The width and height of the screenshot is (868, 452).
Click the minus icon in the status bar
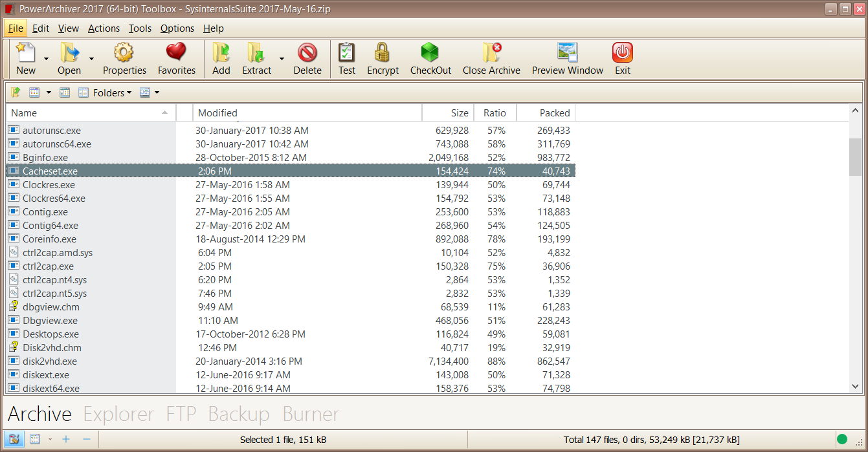(87, 439)
